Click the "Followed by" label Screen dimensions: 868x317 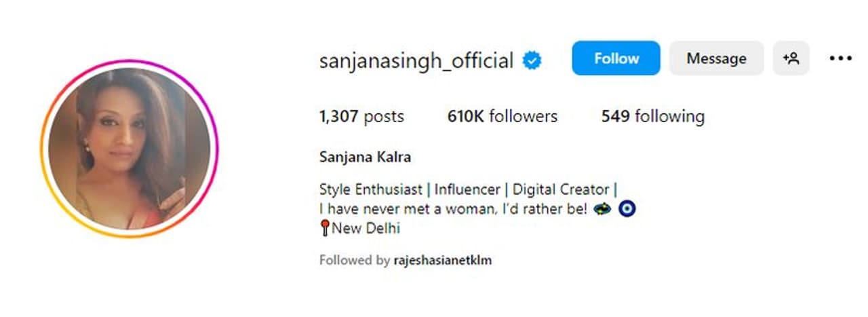[x=355, y=260]
